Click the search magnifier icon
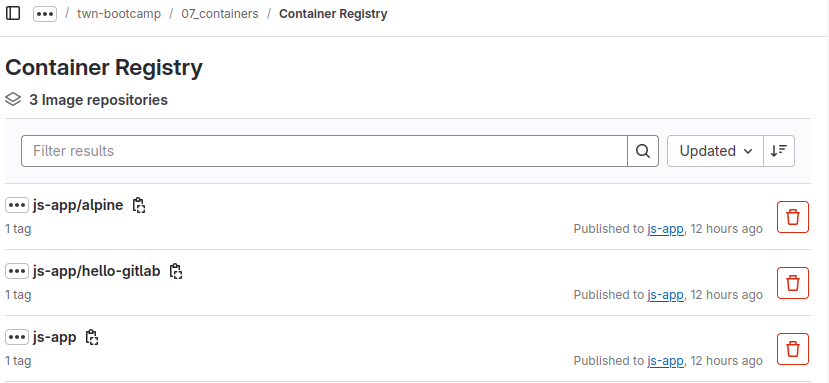Image resolution: width=829 pixels, height=383 pixels. click(x=643, y=151)
